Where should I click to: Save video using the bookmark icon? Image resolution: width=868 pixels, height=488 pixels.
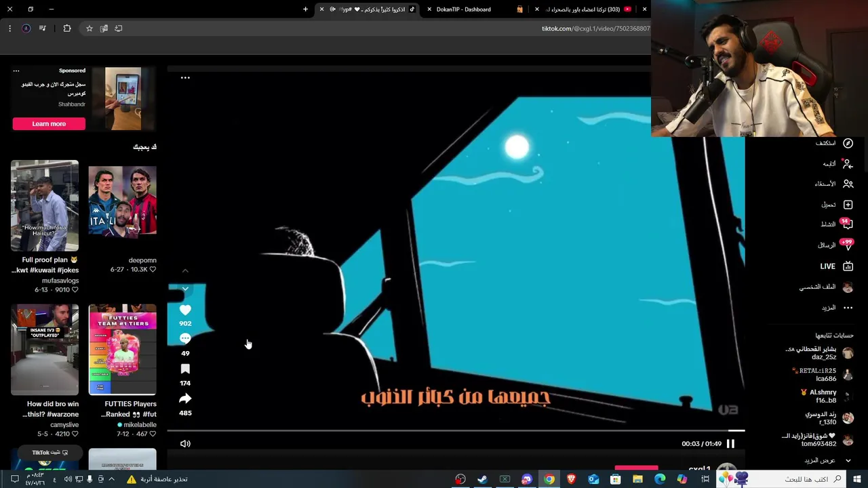point(185,369)
